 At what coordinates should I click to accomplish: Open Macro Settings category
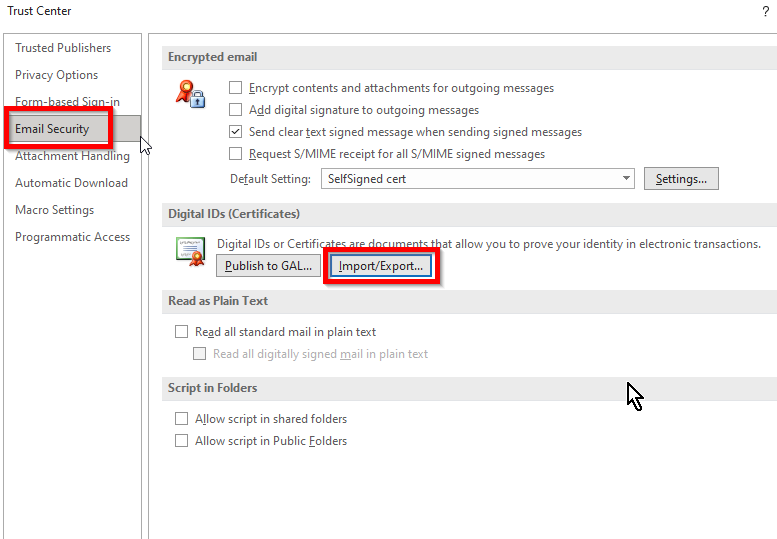click(x=54, y=210)
